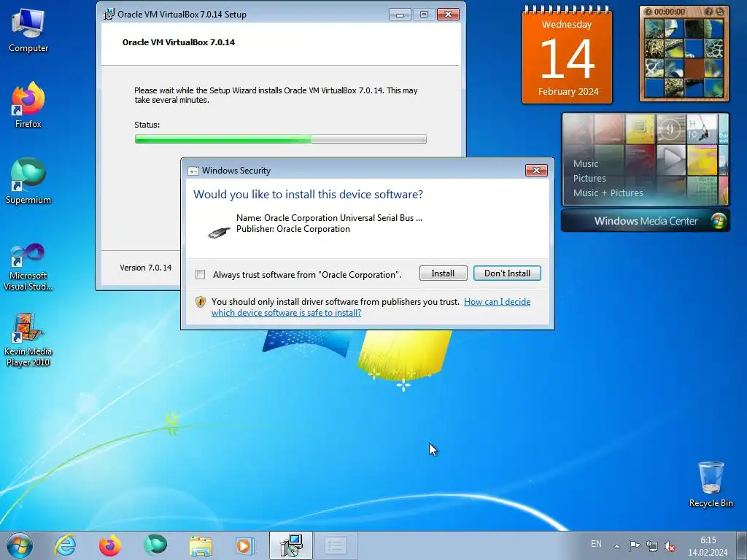
Task: Click the Don't Install button
Action: click(x=507, y=273)
